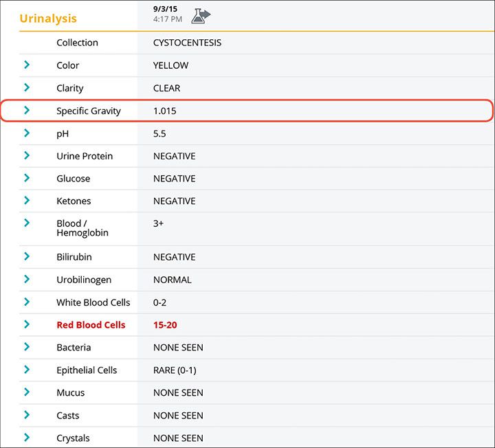Expand the Urobilinogen row

(x=27, y=280)
